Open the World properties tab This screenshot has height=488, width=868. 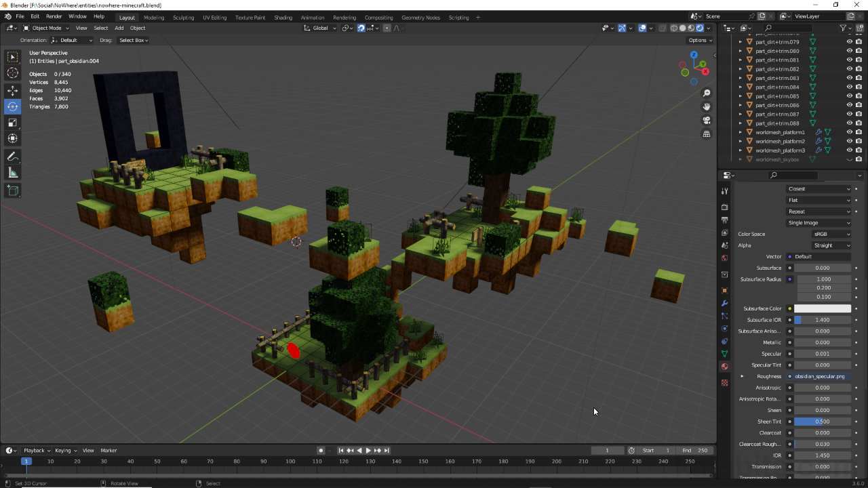pos(725,258)
